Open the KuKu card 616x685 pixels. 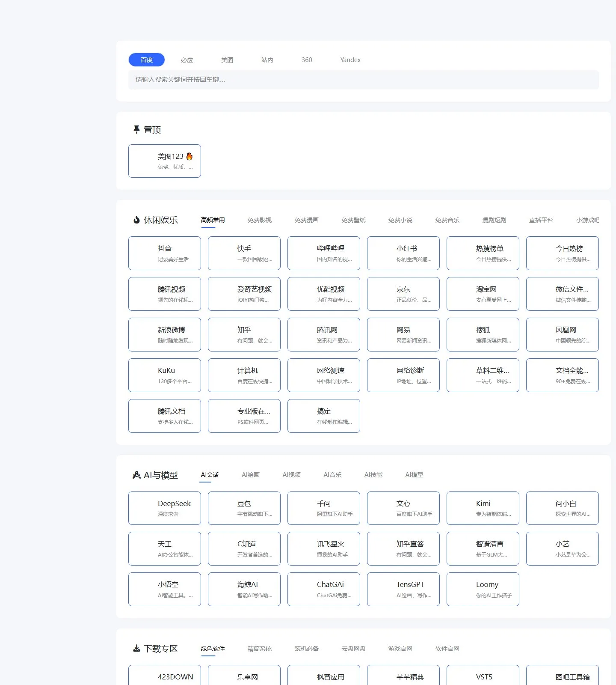pos(165,375)
